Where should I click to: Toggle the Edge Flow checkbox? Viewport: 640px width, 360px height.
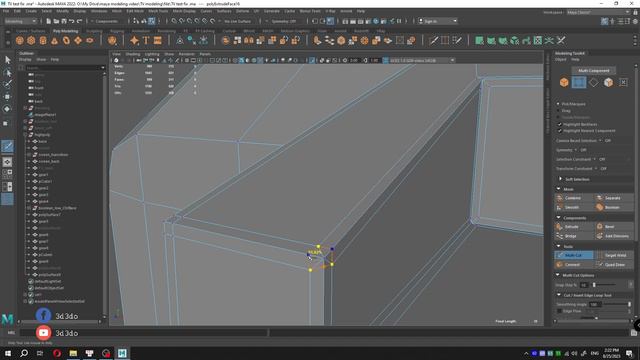[x=559, y=311]
